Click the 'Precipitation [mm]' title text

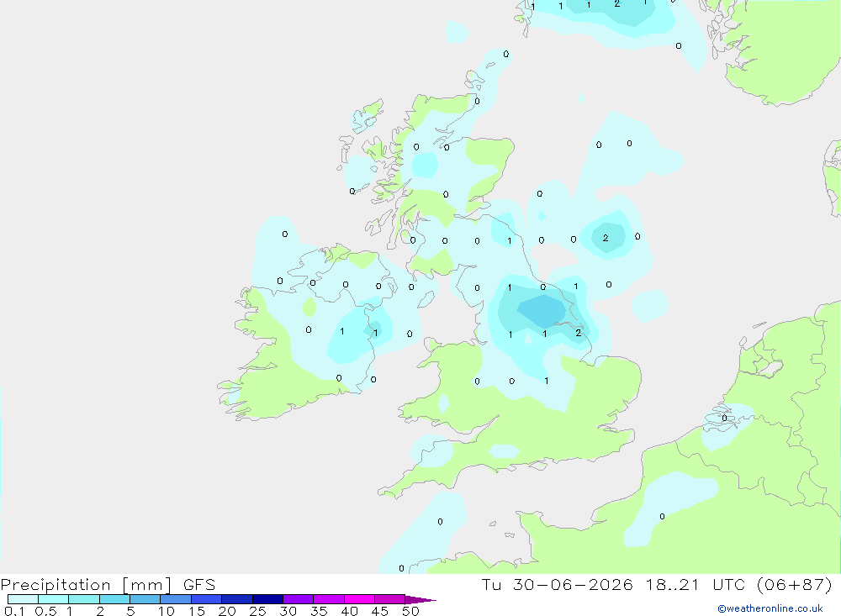coord(87,585)
